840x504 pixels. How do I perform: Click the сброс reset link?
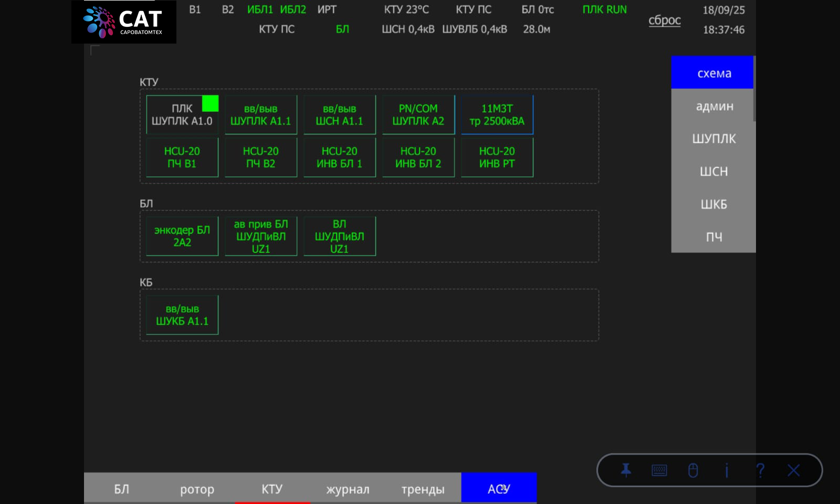pos(665,20)
